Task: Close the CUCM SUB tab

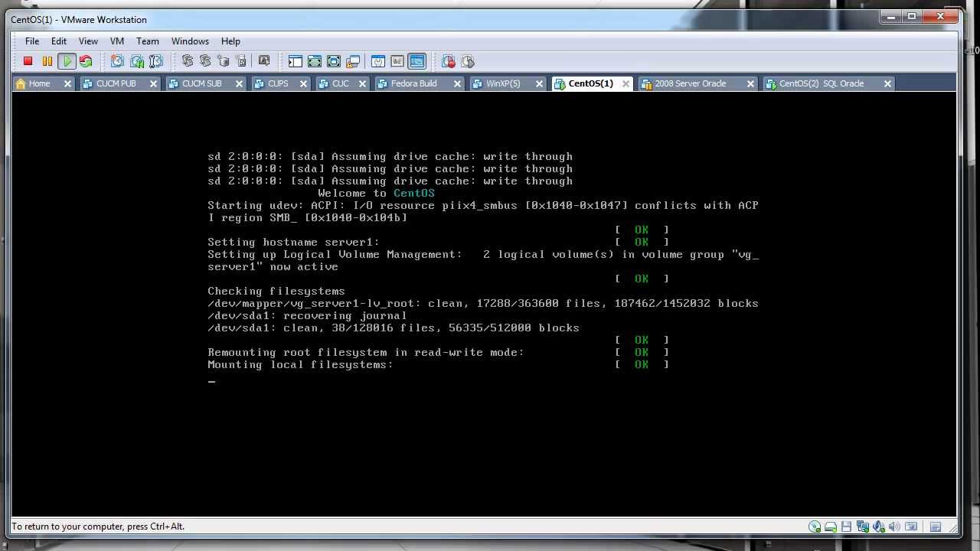Action: [240, 83]
